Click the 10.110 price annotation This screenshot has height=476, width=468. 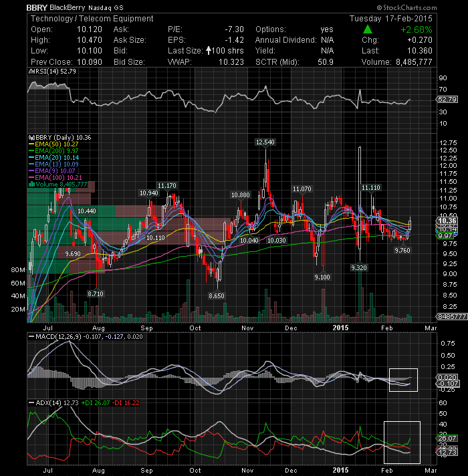155,238
